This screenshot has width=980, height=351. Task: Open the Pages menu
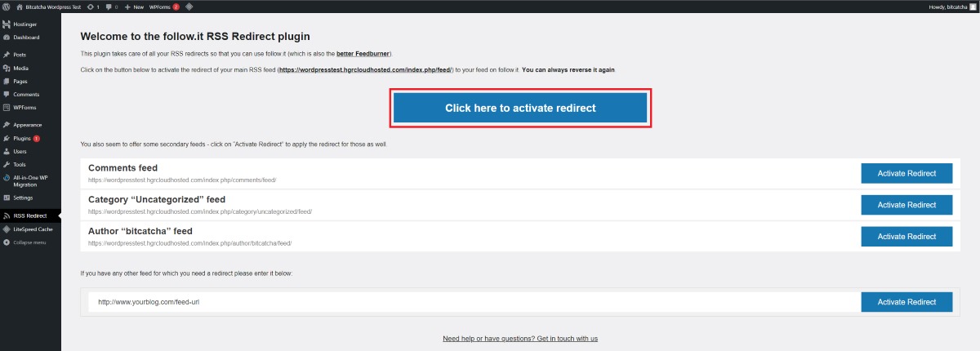30,81
